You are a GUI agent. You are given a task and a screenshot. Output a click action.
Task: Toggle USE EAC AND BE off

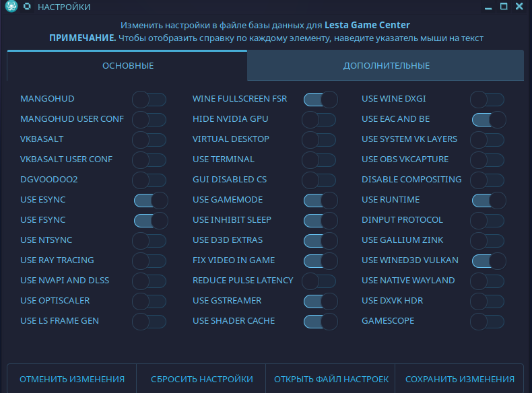pos(489,120)
